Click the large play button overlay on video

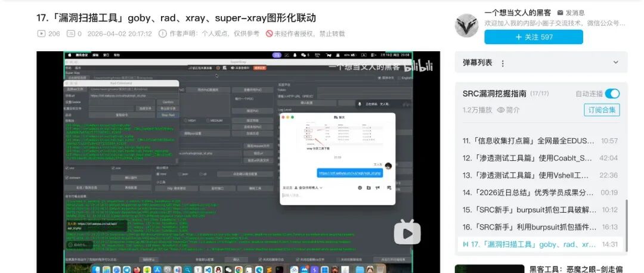(x=407, y=232)
